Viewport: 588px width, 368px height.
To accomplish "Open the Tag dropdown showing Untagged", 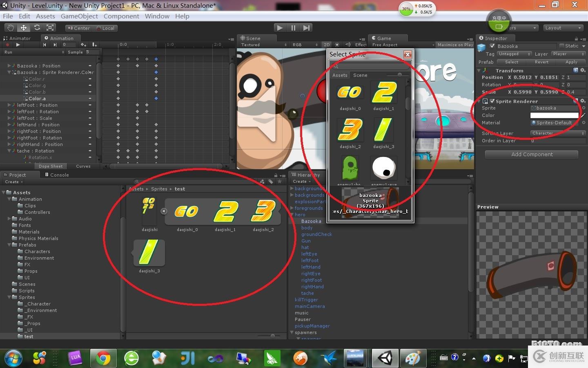I will point(514,54).
